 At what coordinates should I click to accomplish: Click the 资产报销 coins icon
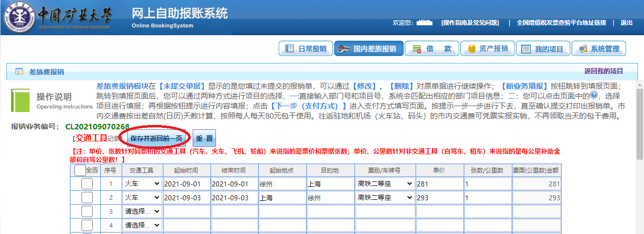(x=470, y=49)
